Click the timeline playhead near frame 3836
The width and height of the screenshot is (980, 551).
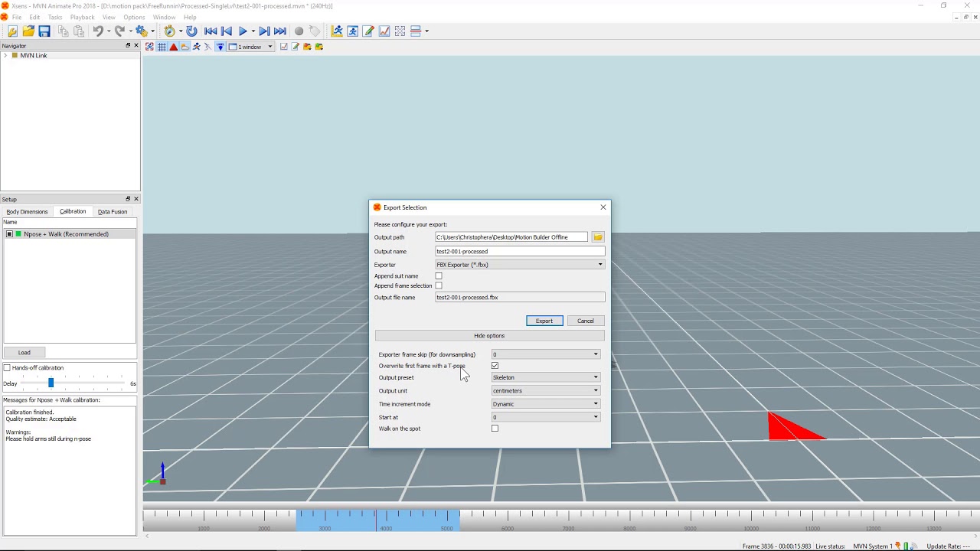click(x=376, y=520)
